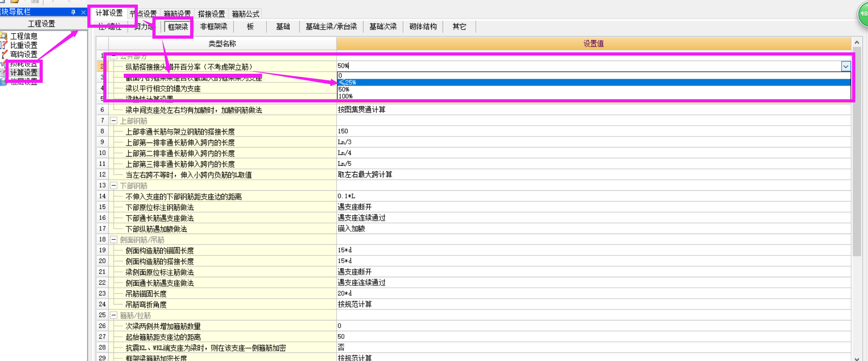Collapse the 下部钢筋 group
868x361 pixels.
(114, 186)
